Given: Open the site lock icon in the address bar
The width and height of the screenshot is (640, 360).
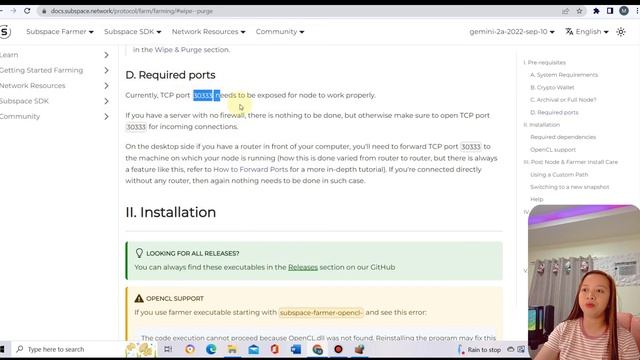Looking at the screenshot, I should [44, 11].
